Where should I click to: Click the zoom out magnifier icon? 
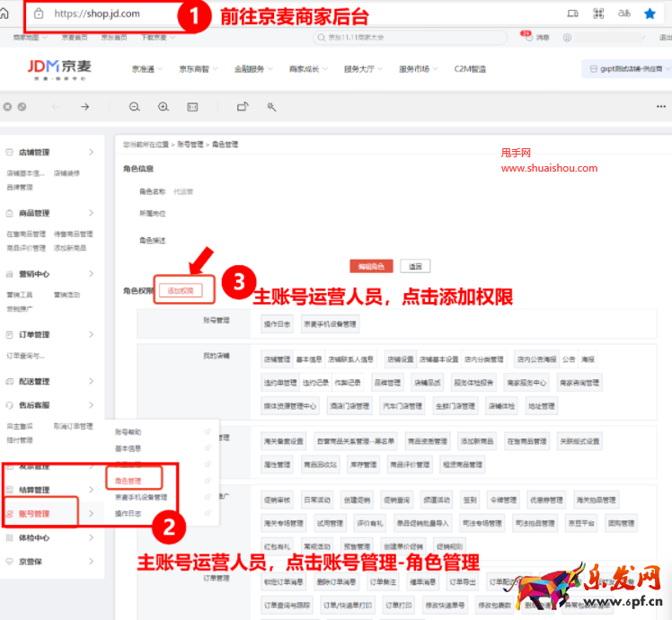135,107
